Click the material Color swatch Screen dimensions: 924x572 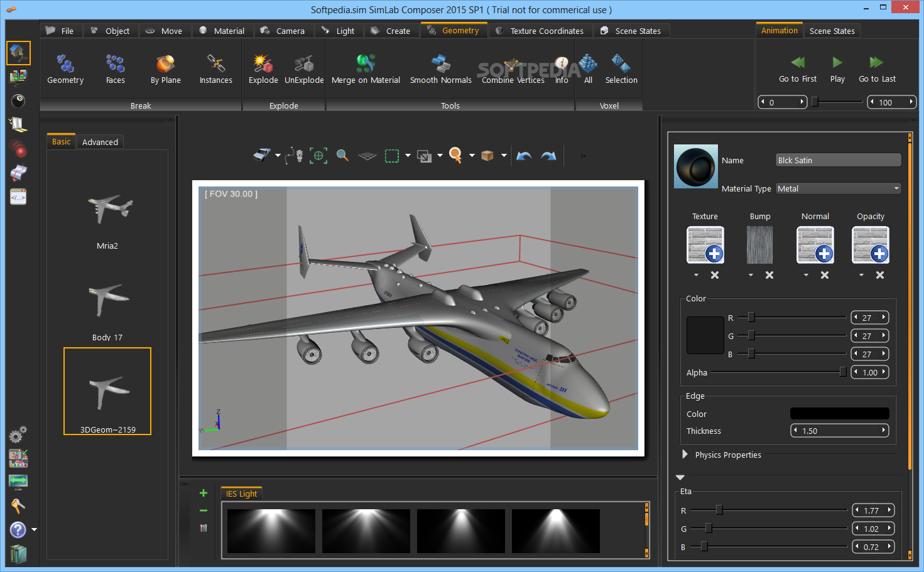[705, 335]
